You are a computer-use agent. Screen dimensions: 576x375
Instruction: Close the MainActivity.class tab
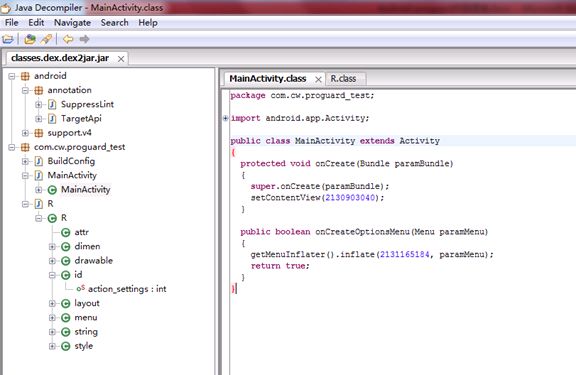318,79
